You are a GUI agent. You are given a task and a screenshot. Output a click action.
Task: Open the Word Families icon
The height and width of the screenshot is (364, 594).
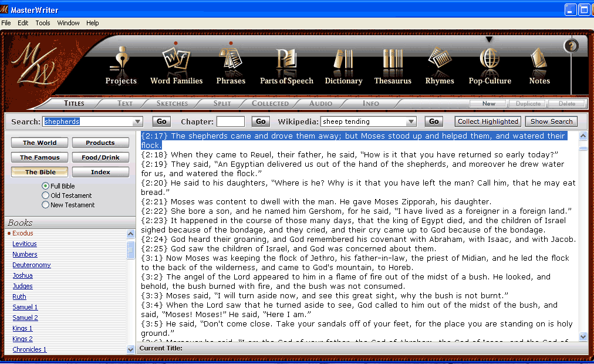point(176,65)
